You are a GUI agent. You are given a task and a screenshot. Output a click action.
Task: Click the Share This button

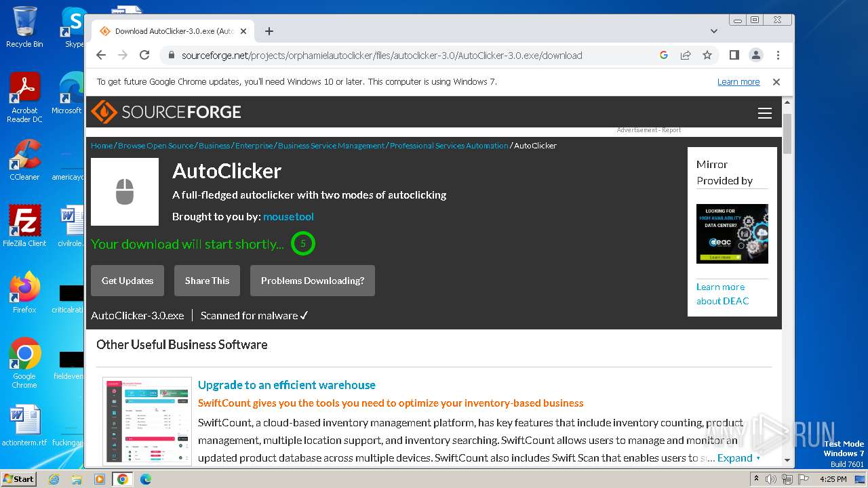(x=207, y=281)
